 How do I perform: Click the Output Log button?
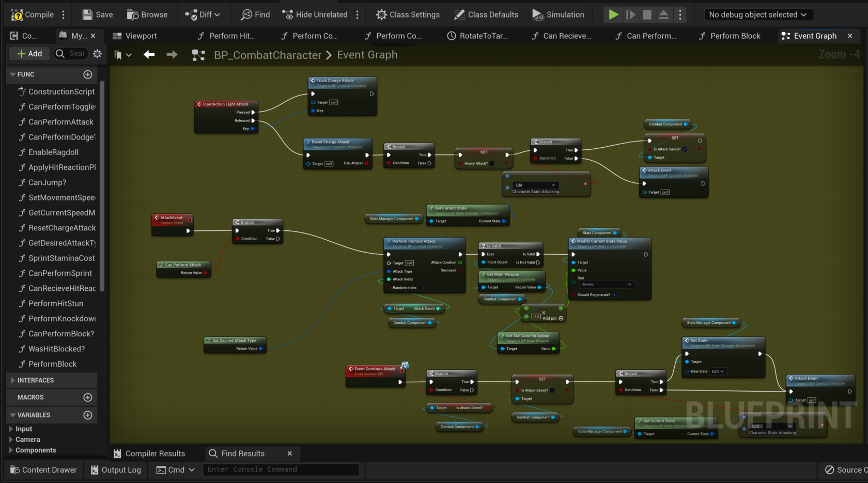pos(116,470)
